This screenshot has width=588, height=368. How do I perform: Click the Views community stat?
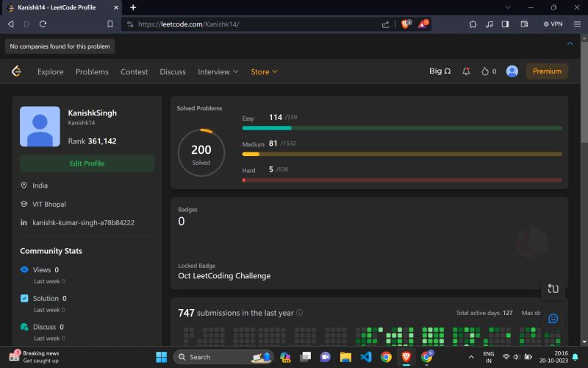point(40,270)
